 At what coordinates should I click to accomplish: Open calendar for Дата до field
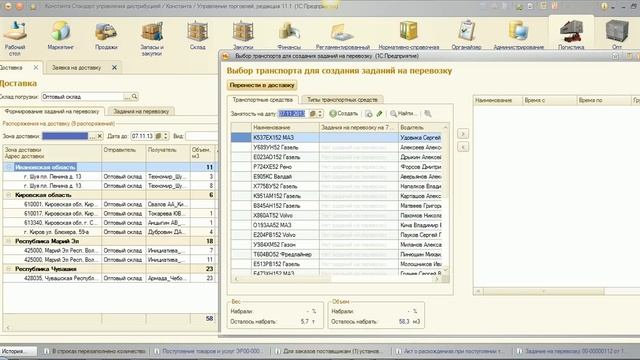(x=158, y=136)
